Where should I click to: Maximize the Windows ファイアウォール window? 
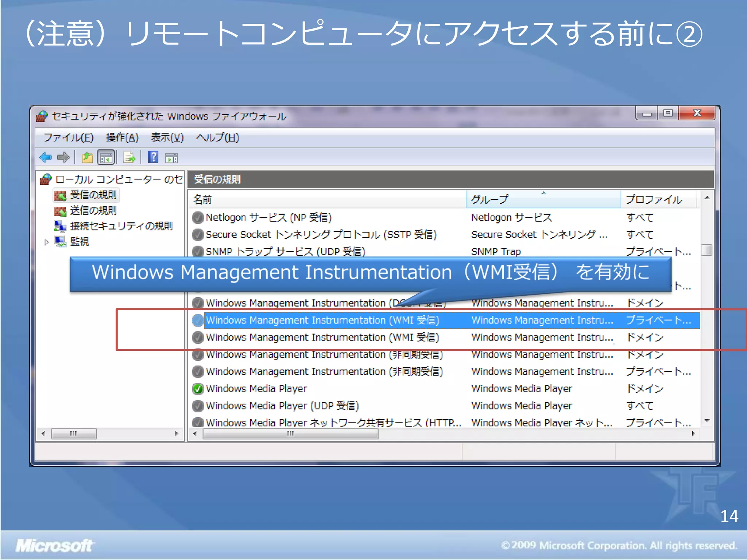[x=668, y=113]
